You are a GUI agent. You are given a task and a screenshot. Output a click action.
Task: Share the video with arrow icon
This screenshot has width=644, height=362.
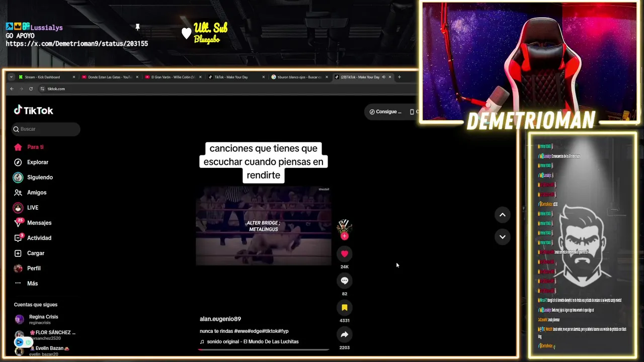pyautogui.click(x=345, y=334)
